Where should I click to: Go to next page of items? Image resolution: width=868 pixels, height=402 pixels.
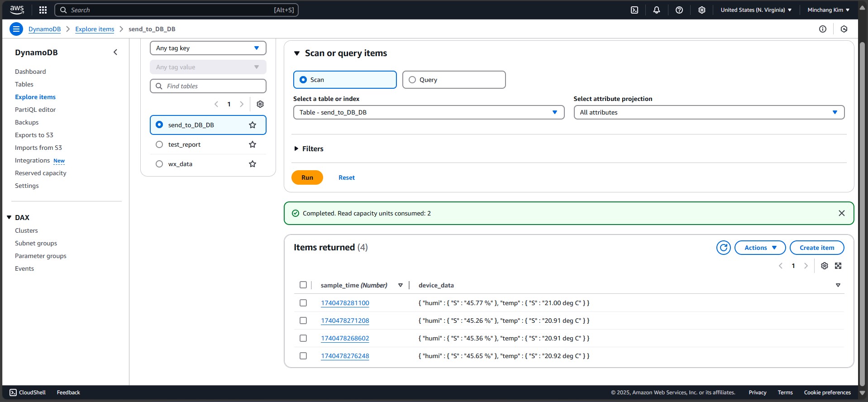coord(806,266)
